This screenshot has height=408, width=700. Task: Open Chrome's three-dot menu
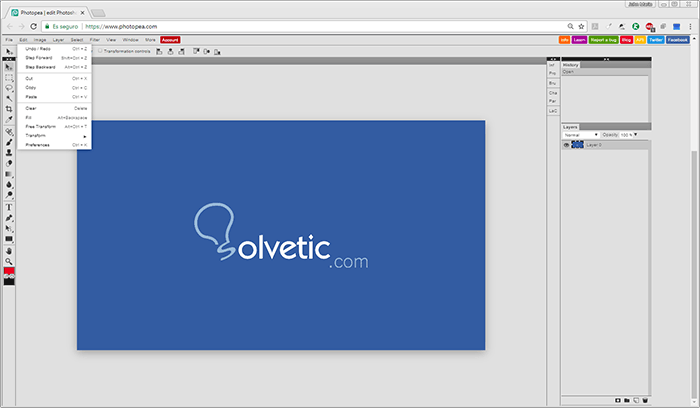(690, 26)
